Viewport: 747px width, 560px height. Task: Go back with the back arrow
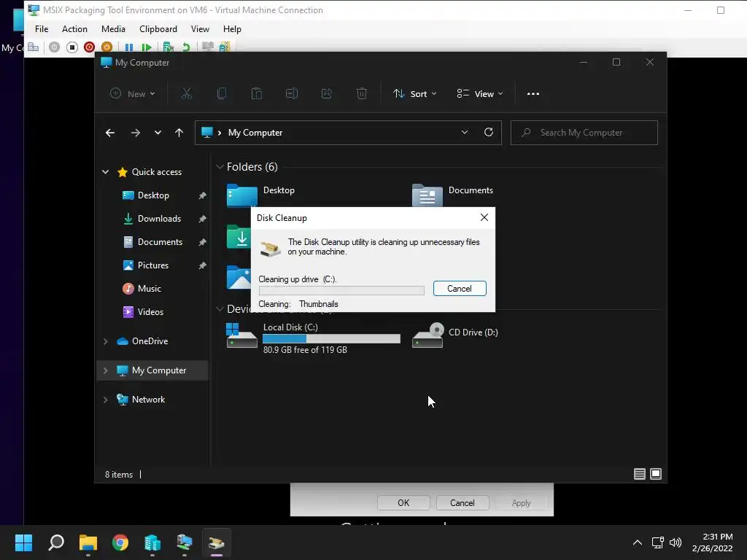(x=110, y=133)
